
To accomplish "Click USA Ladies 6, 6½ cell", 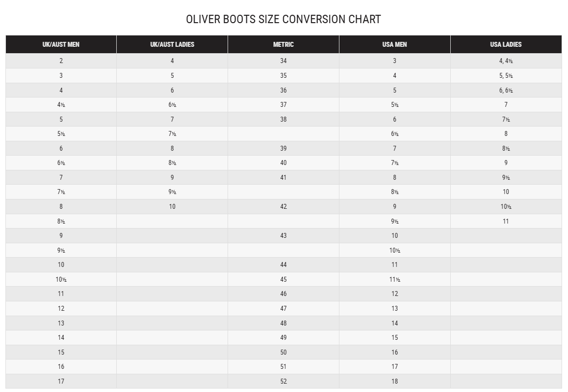I will pyautogui.click(x=506, y=90).
